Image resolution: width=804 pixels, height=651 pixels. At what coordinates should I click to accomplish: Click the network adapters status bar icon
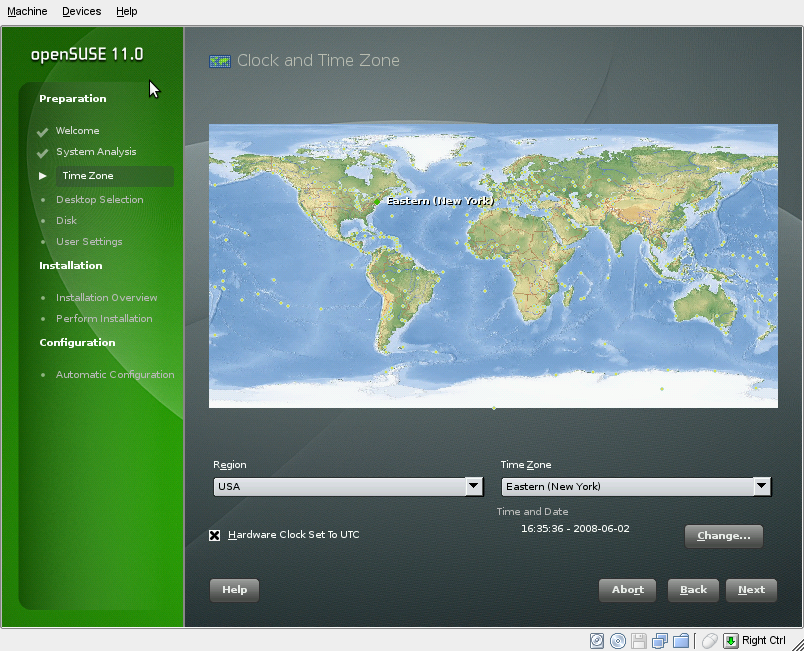tap(661, 640)
